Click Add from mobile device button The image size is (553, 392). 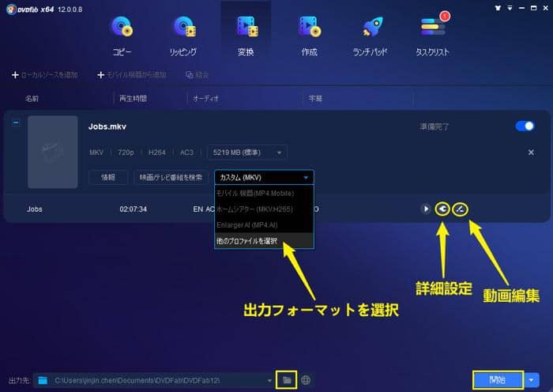[132, 75]
